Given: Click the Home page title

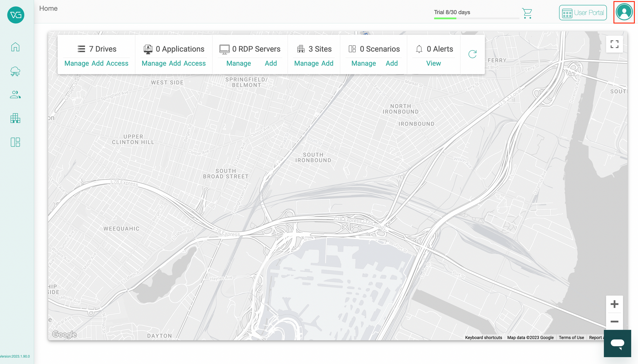Looking at the screenshot, I should 48,9.
